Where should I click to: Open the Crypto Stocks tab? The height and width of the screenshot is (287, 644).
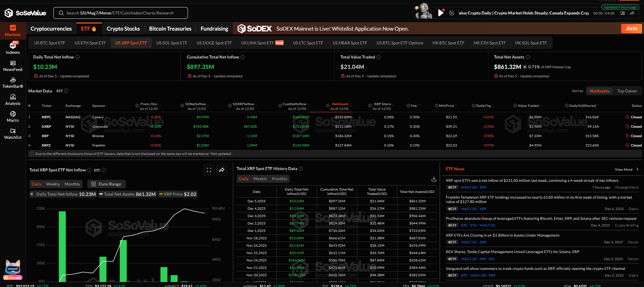click(x=123, y=29)
